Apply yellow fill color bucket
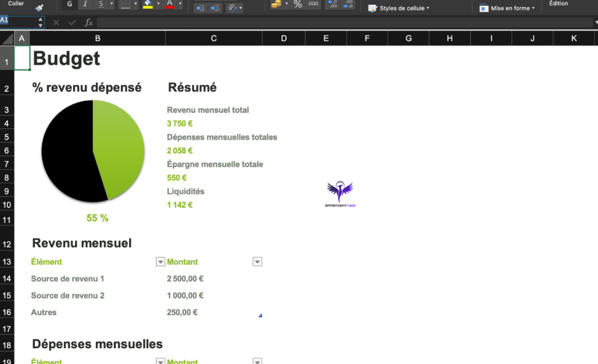598x364 pixels. [x=148, y=4]
